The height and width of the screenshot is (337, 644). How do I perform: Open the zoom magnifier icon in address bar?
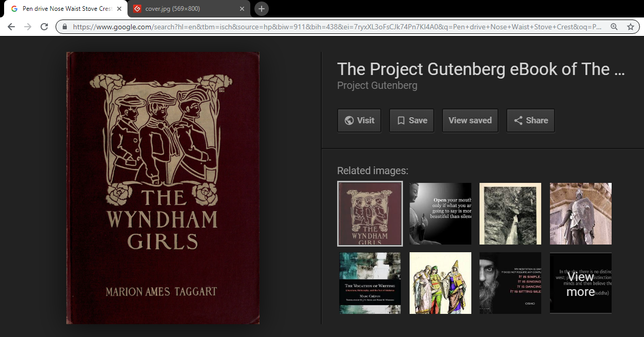[x=614, y=27]
